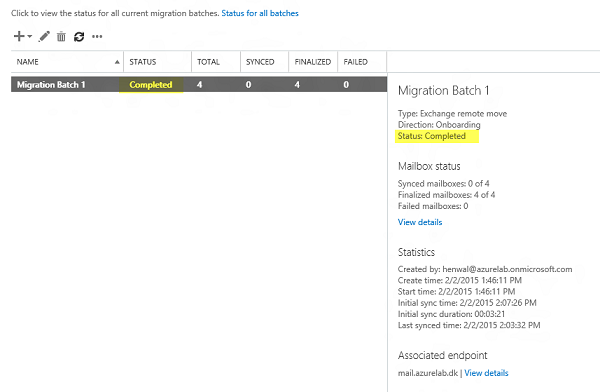
Task: Sort by the NAME column header
Action: 28,62
